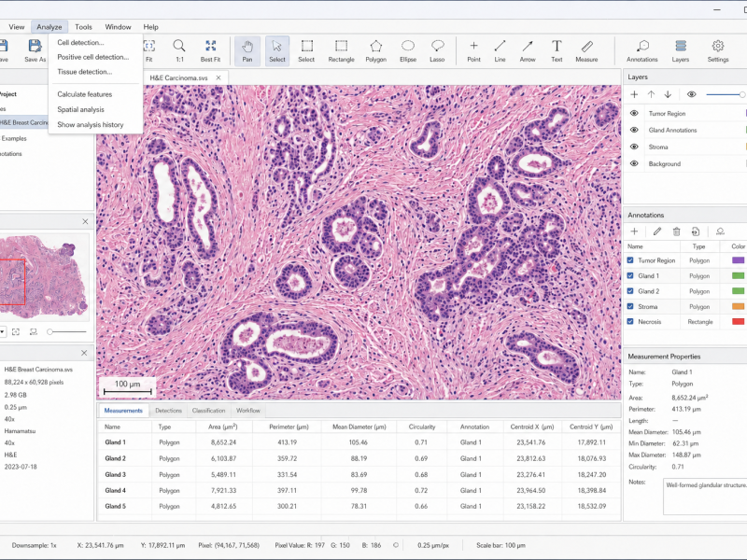The width and height of the screenshot is (747, 560).
Task: Uncheck the Tumor Region annotation checkbox
Action: (x=630, y=260)
